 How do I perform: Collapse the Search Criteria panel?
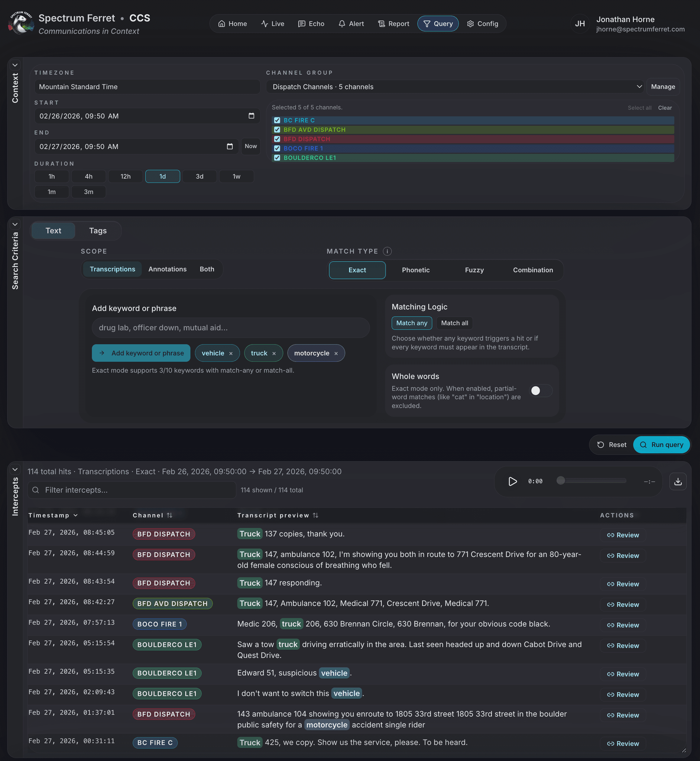15,224
